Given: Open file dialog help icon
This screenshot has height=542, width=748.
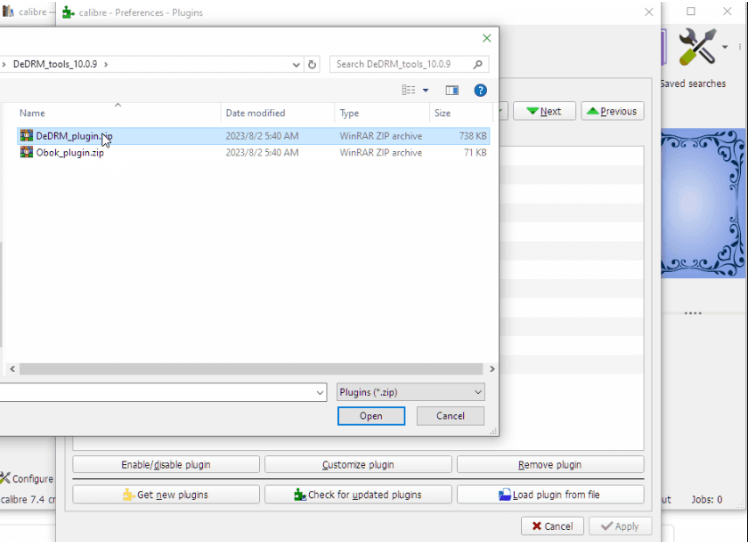Looking at the screenshot, I should click(480, 90).
